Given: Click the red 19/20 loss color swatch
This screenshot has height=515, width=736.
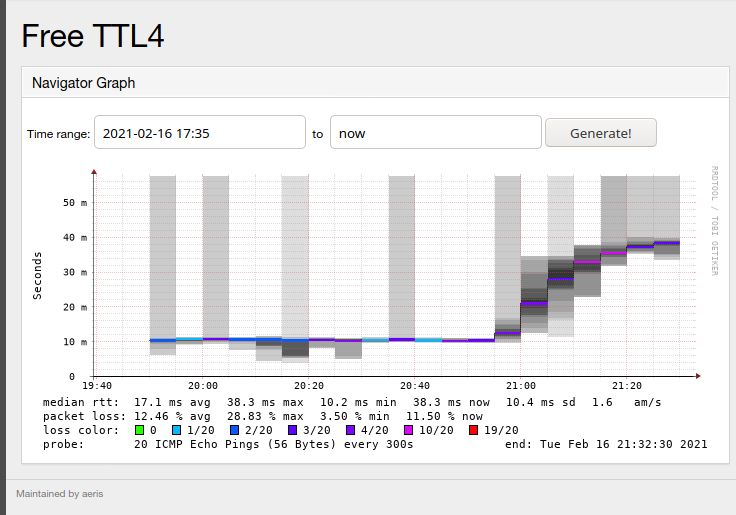Looking at the screenshot, I should 473,430.
